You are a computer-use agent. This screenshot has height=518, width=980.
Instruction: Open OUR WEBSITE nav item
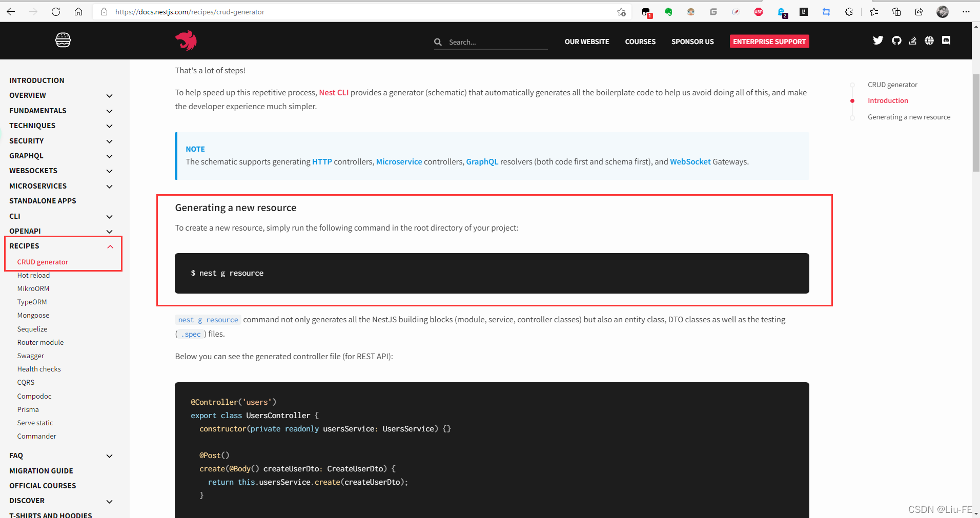(x=587, y=42)
